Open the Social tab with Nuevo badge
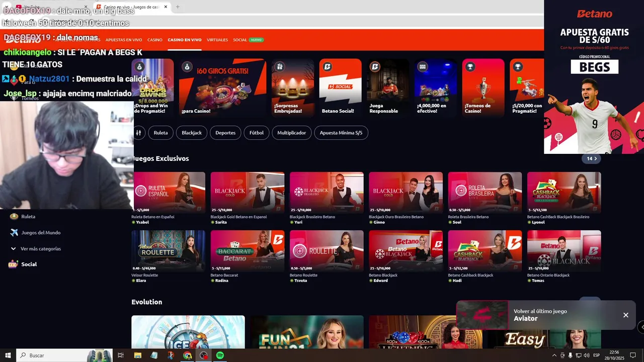 (248, 40)
